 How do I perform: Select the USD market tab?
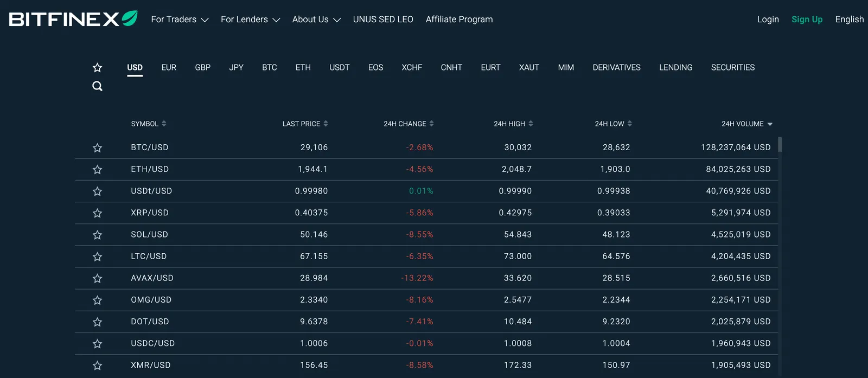[x=135, y=67]
